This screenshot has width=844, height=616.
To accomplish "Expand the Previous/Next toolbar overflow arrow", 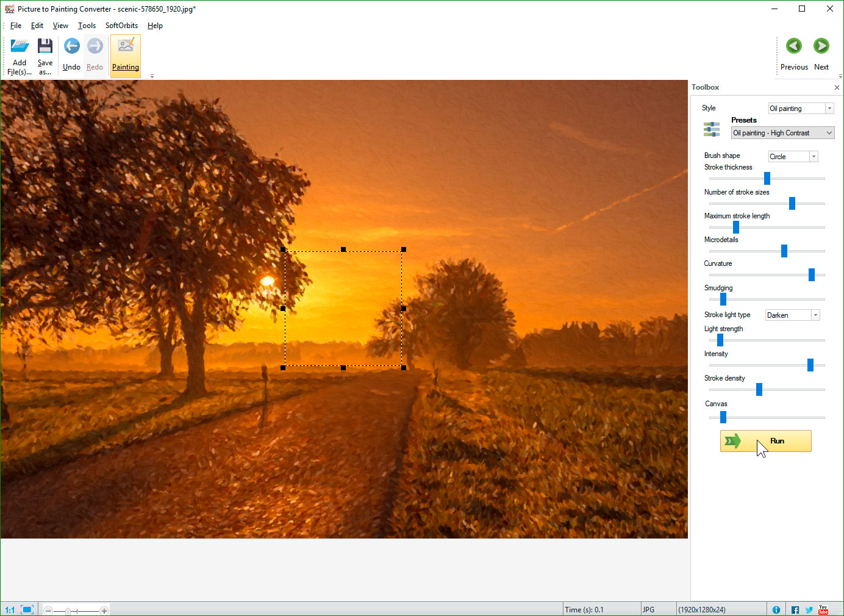I will point(840,76).
